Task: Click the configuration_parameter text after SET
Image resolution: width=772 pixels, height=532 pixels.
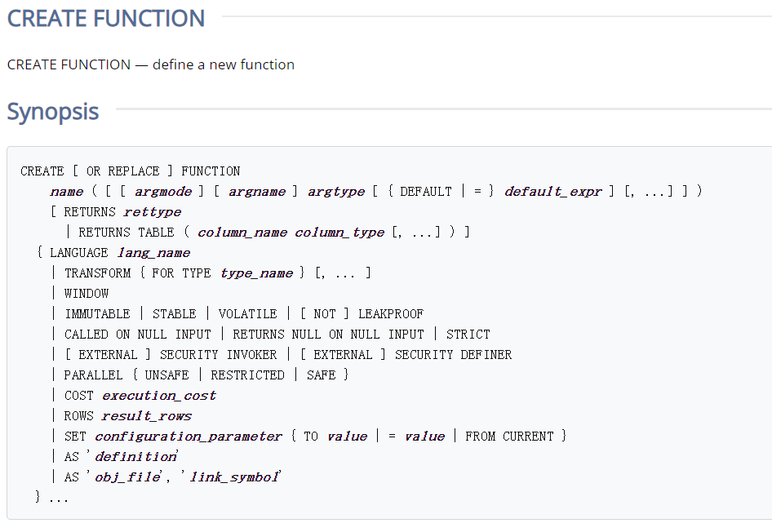Action: [x=189, y=437]
